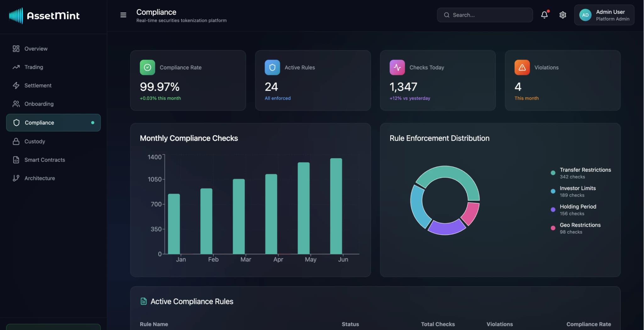Click the AssetMint logo
This screenshot has height=330, width=644.
click(x=44, y=15)
